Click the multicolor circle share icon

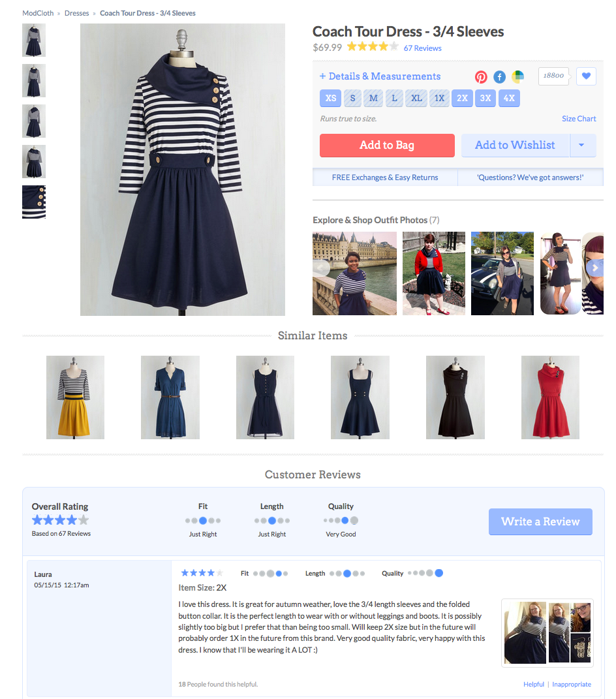click(517, 76)
